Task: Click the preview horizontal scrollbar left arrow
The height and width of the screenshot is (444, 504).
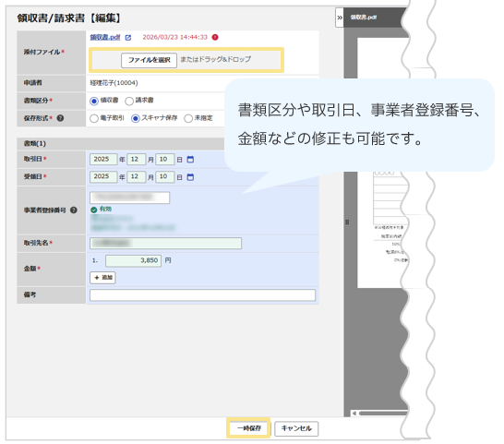Action: click(354, 414)
